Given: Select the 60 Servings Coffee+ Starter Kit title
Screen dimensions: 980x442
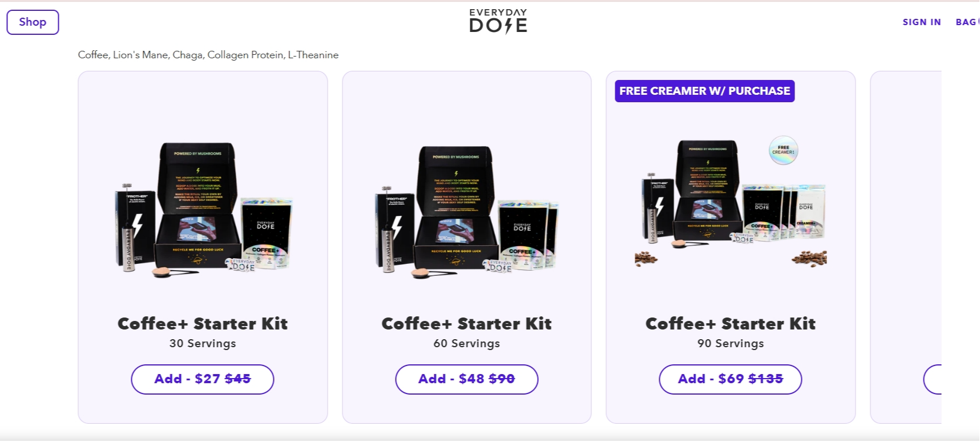Looking at the screenshot, I should point(466,324).
